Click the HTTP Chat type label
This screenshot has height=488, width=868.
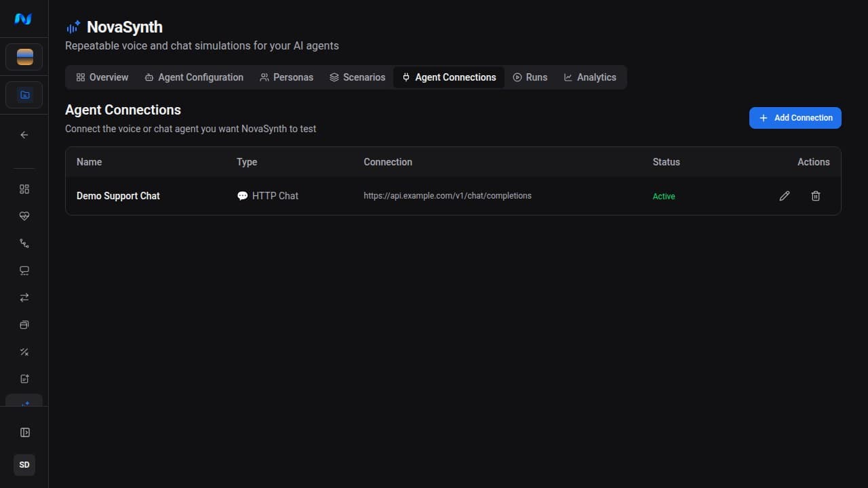275,196
